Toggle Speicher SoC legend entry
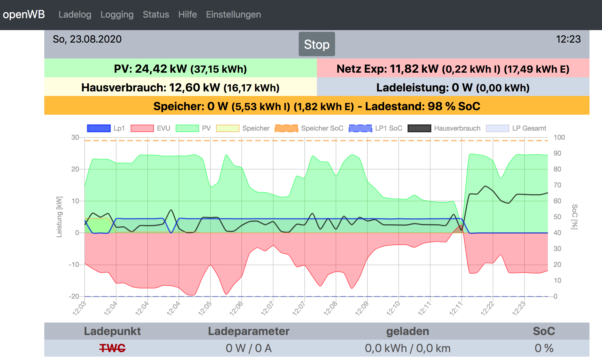602x364 pixels. pyautogui.click(x=287, y=128)
